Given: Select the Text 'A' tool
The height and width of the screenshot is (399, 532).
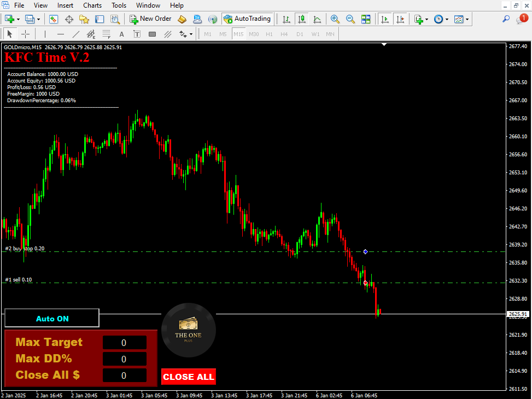Looking at the screenshot, I should [121, 34].
